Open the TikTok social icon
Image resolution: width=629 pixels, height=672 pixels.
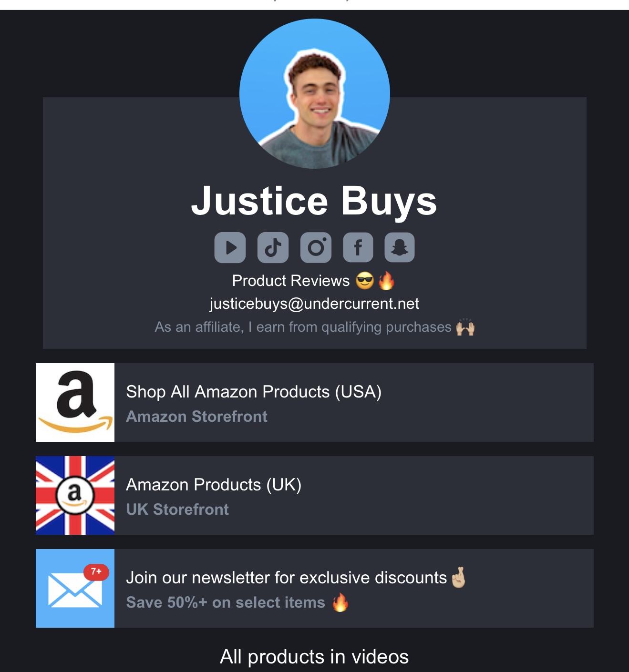(273, 248)
